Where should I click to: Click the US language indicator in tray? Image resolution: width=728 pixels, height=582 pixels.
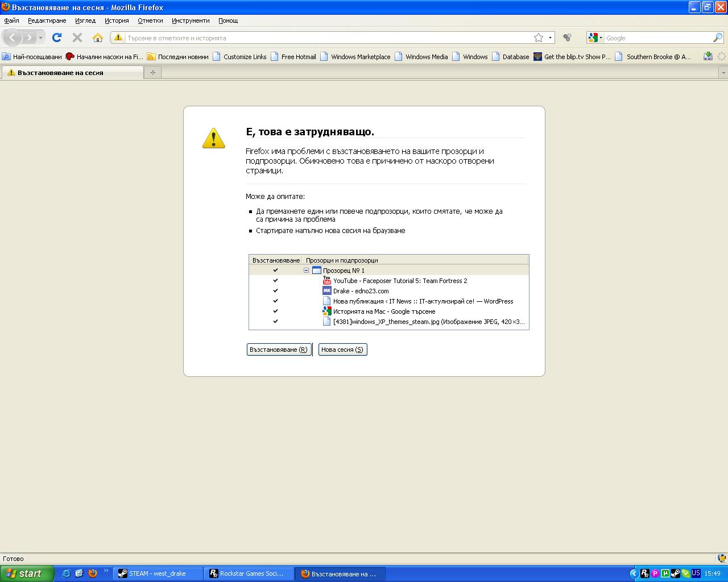pos(696,573)
